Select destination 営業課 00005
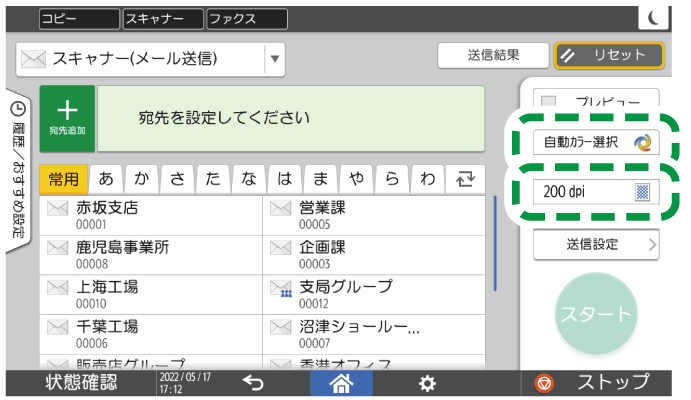This screenshot has width=691, height=400. (x=374, y=216)
